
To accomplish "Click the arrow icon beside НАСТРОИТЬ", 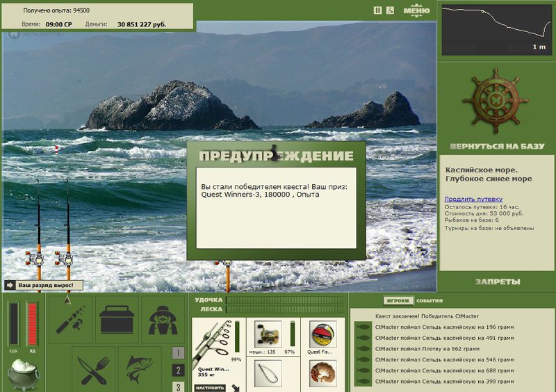I will click(x=236, y=388).
